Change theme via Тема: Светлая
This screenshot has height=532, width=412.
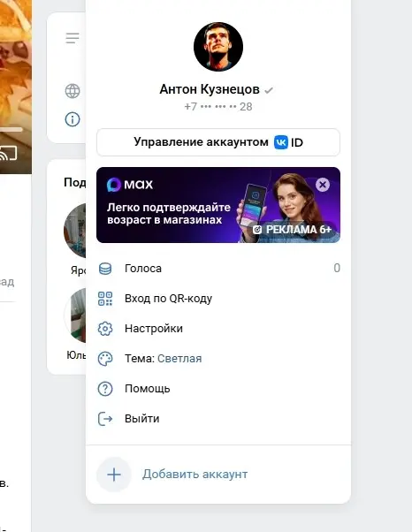click(x=218, y=359)
